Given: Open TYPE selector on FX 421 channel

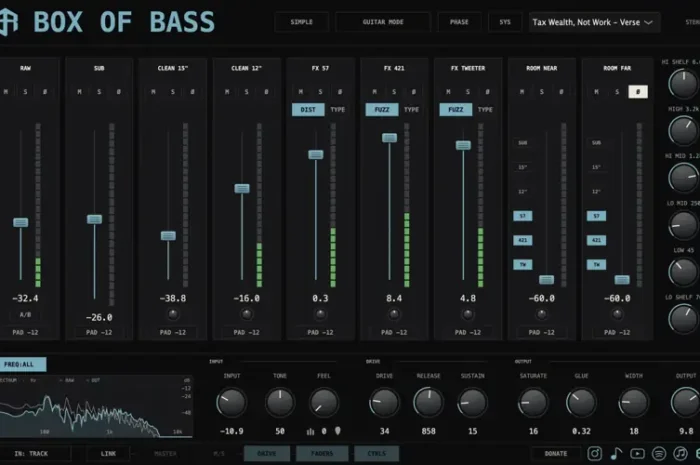Looking at the screenshot, I should click(x=411, y=110).
